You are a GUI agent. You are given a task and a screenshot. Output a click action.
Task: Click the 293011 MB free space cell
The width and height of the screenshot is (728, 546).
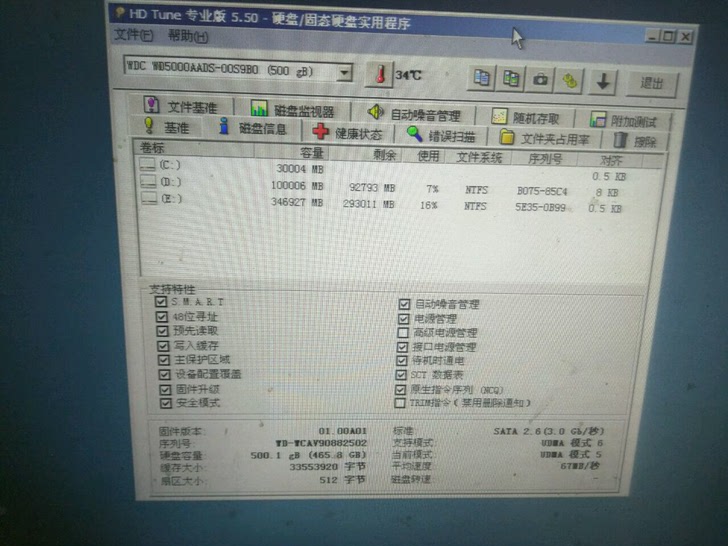tap(369, 204)
